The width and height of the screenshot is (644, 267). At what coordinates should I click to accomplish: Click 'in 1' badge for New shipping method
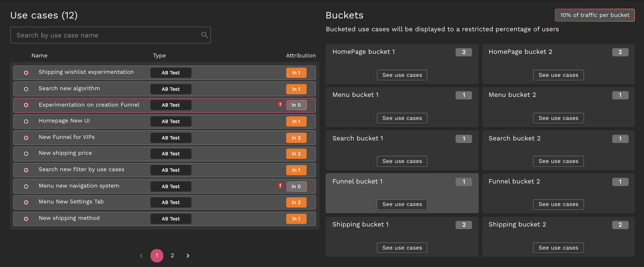click(296, 219)
